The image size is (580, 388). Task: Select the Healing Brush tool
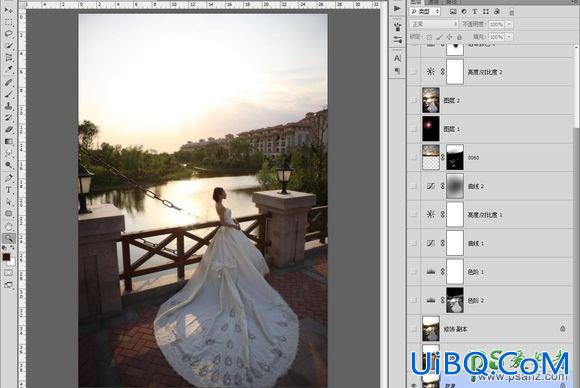pos(8,82)
